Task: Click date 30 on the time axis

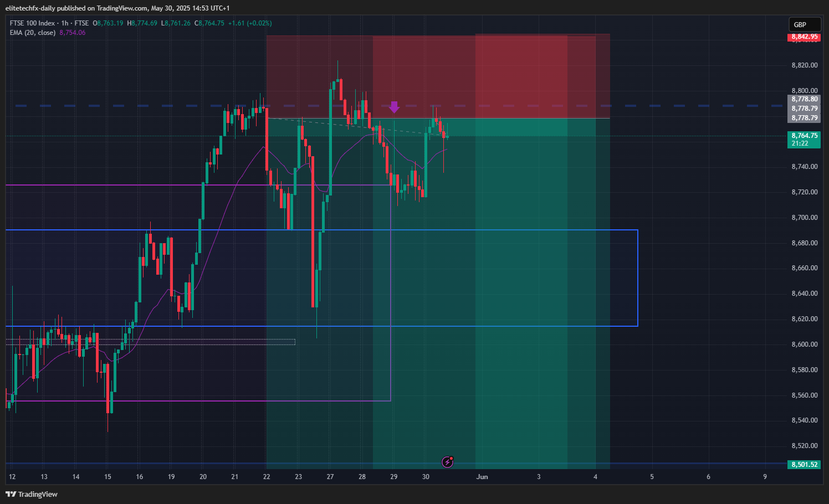Action: pyautogui.click(x=426, y=477)
